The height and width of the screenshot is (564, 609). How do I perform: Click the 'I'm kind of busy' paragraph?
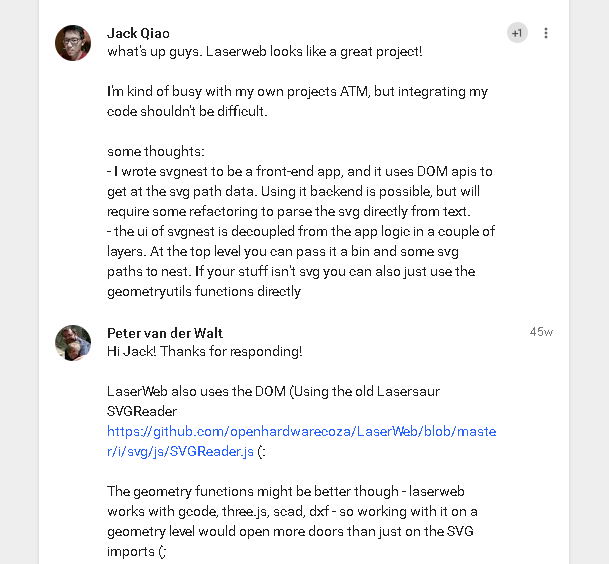[297, 101]
